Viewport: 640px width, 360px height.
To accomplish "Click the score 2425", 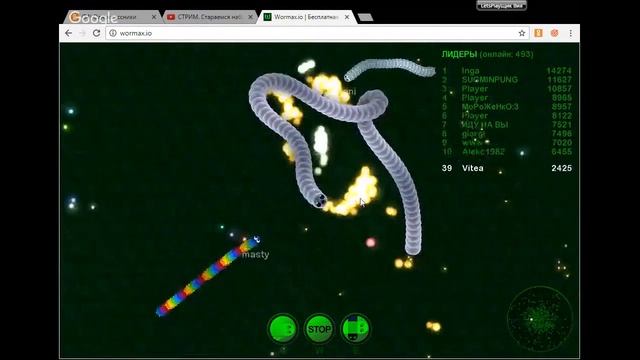I will pos(561,168).
